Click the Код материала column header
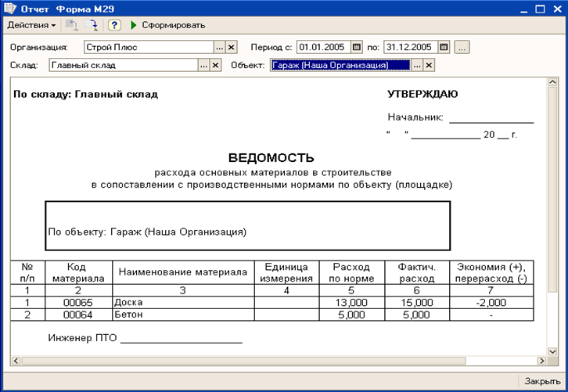 tap(78, 272)
